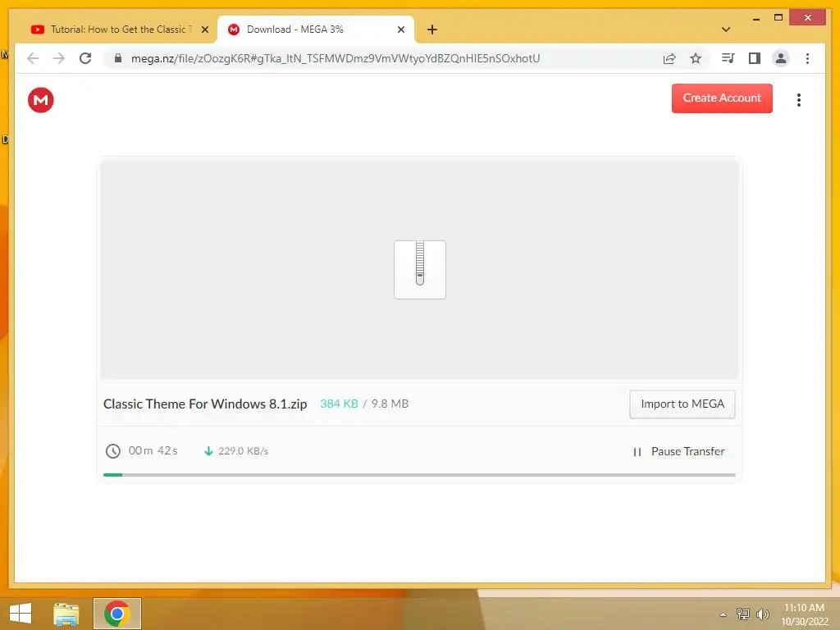Screen dimensions: 840x630
Task: Switch to the YouTube Tutorial tab
Action: (x=118, y=30)
